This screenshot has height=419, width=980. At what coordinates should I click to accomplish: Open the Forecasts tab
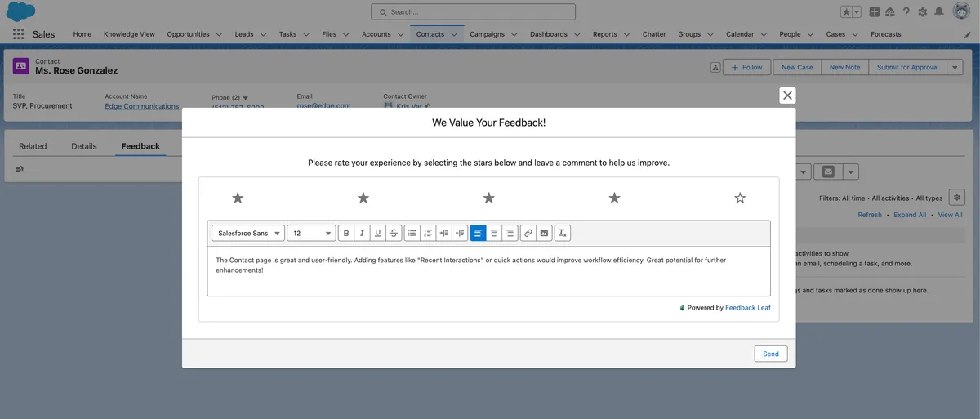pos(886,34)
